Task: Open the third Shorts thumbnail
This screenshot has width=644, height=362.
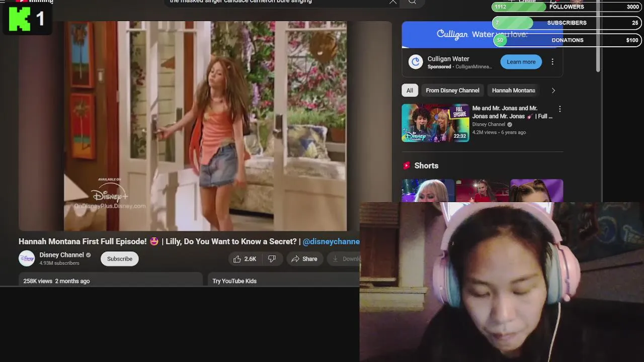Action: coord(536,191)
